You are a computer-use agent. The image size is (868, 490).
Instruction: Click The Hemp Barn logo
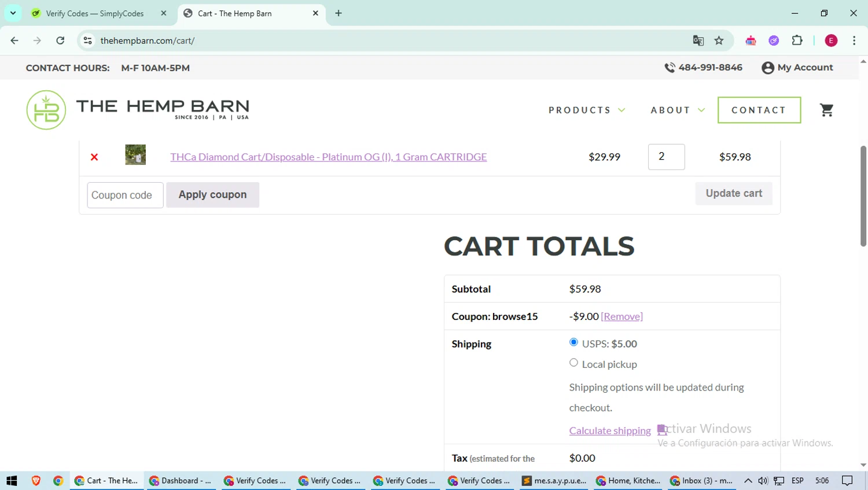(x=138, y=110)
